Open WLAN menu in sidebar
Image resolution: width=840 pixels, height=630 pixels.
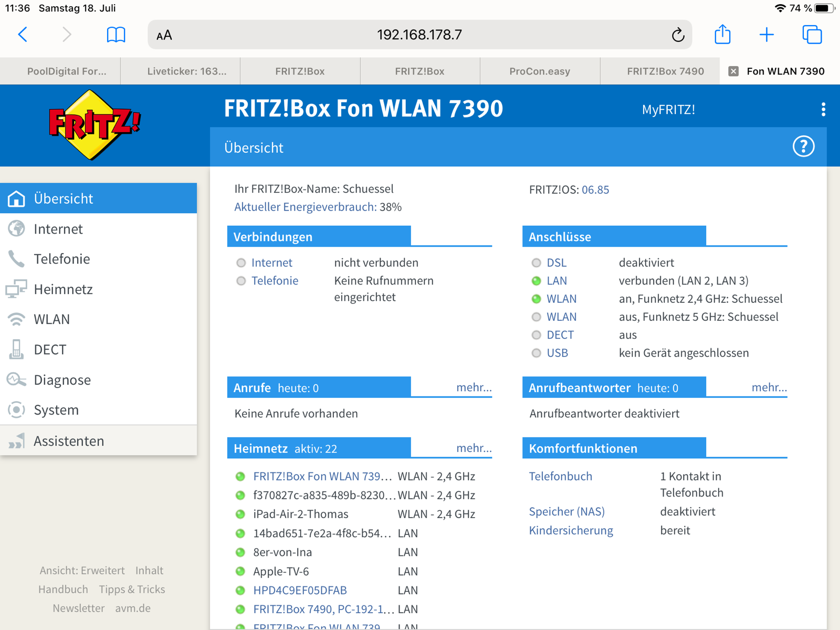[99, 319]
